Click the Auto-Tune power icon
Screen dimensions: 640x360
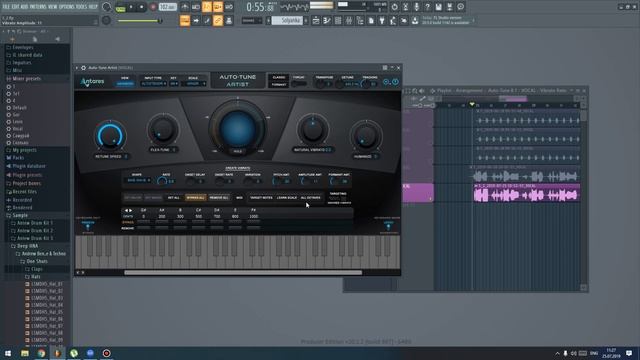pyautogui.click(x=395, y=82)
